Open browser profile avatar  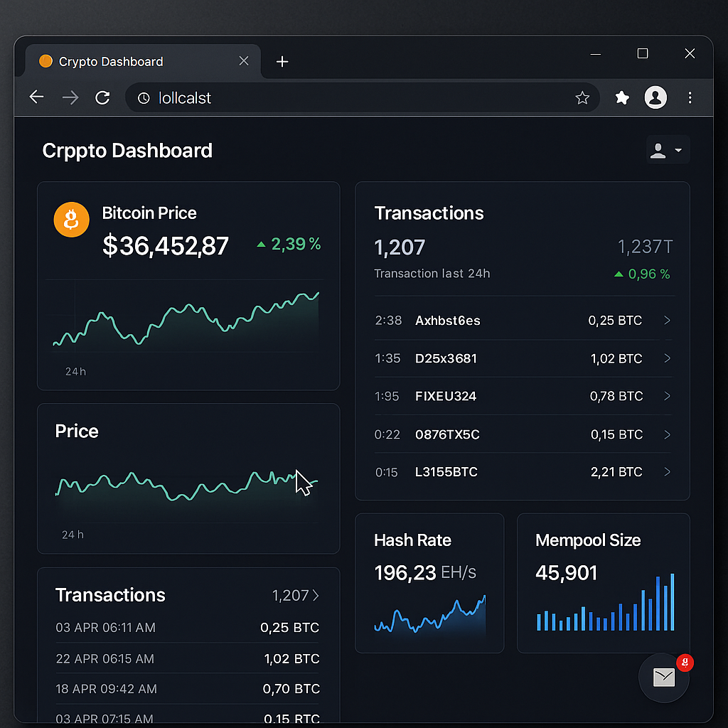point(655,97)
